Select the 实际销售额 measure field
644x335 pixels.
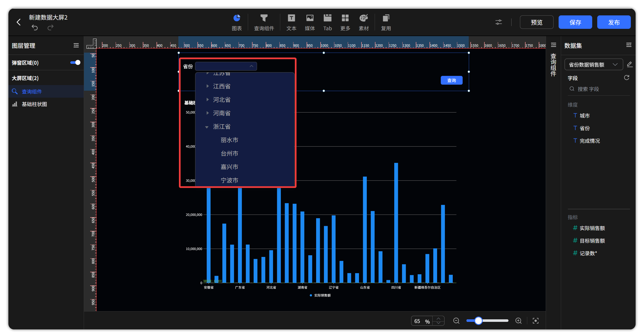(x=592, y=228)
